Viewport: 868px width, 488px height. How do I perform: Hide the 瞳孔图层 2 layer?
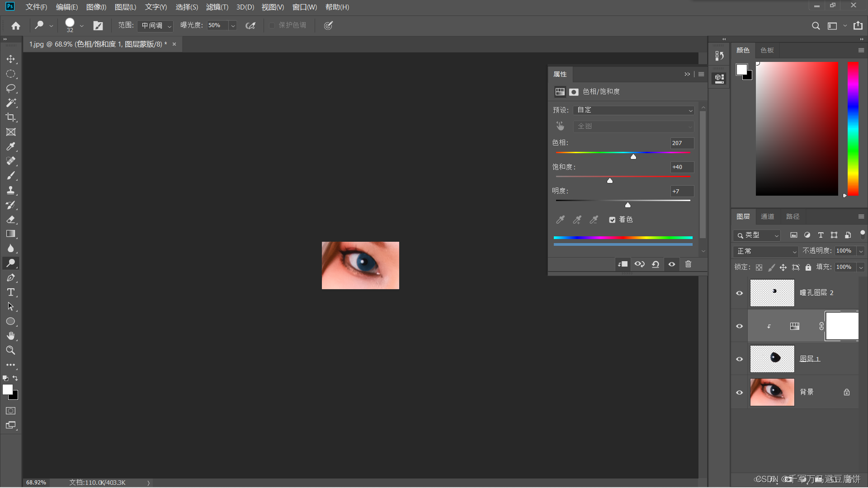point(740,293)
